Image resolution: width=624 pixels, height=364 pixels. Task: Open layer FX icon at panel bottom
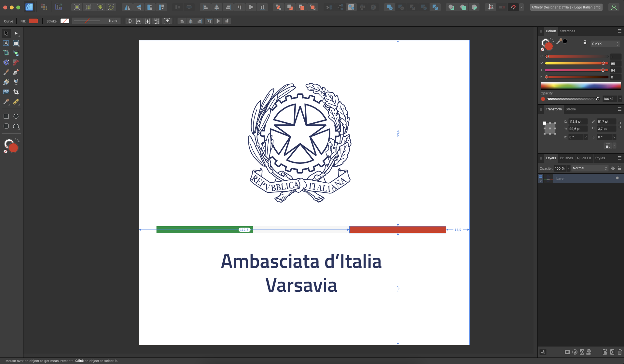point(582,352)
